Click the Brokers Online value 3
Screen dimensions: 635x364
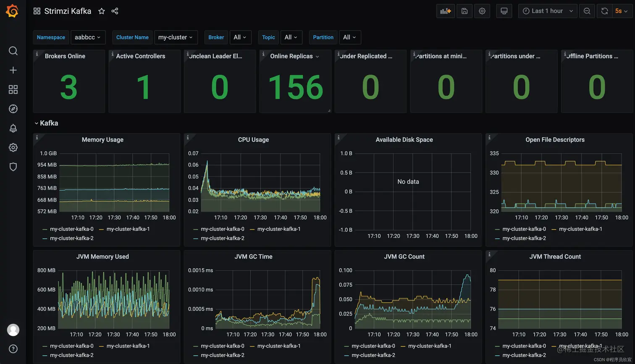(x=68, y=88)
